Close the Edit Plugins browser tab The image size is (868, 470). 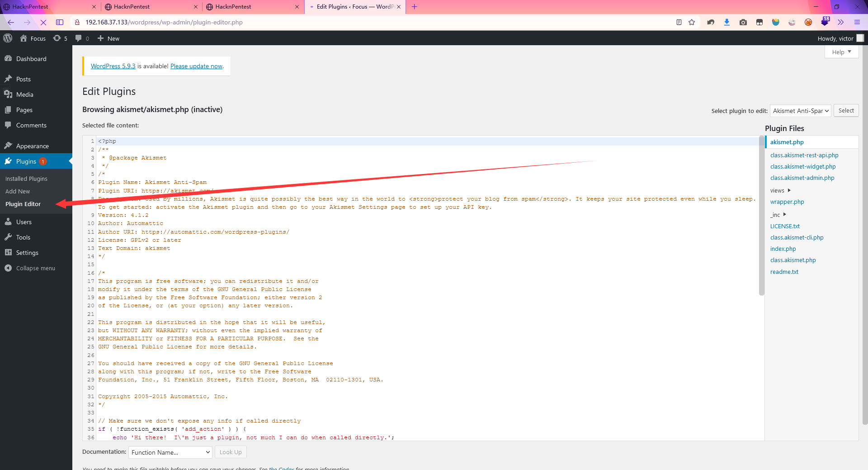pyautogui.click(x=399, y=7)
